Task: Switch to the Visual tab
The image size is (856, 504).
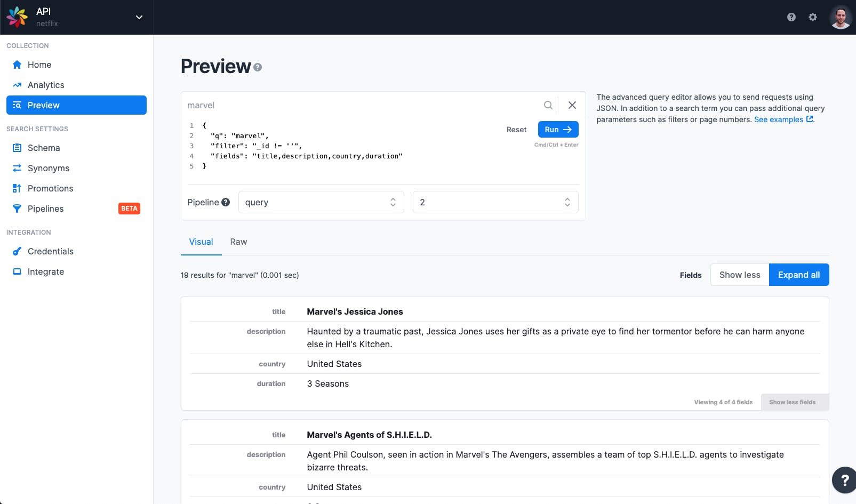Action: (201, 242)
